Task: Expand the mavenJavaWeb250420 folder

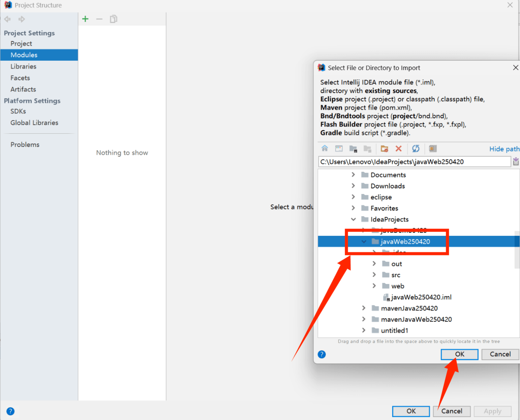Action: (364, 319)
